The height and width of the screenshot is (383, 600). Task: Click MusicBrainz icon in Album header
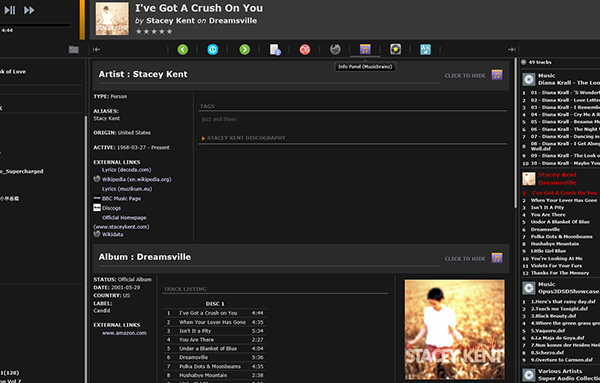(497, 258)
